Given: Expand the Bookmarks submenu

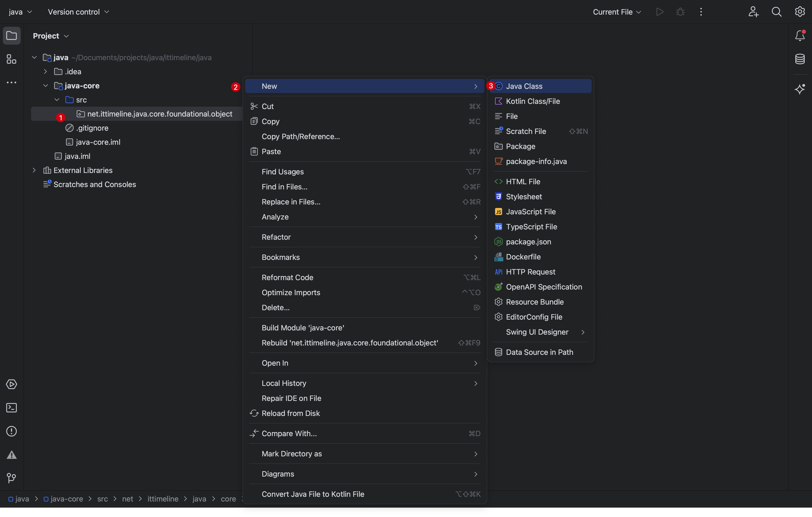Looking at the screenshot, I should (365, 257).
